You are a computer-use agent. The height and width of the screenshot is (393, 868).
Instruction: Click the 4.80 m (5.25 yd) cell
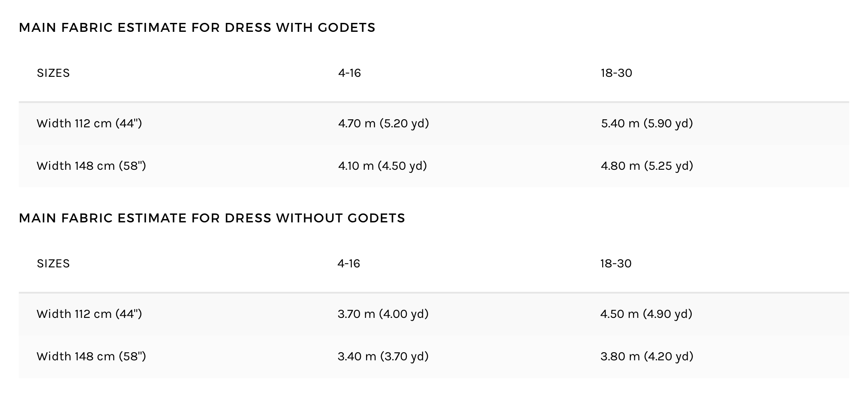[647, 166]
